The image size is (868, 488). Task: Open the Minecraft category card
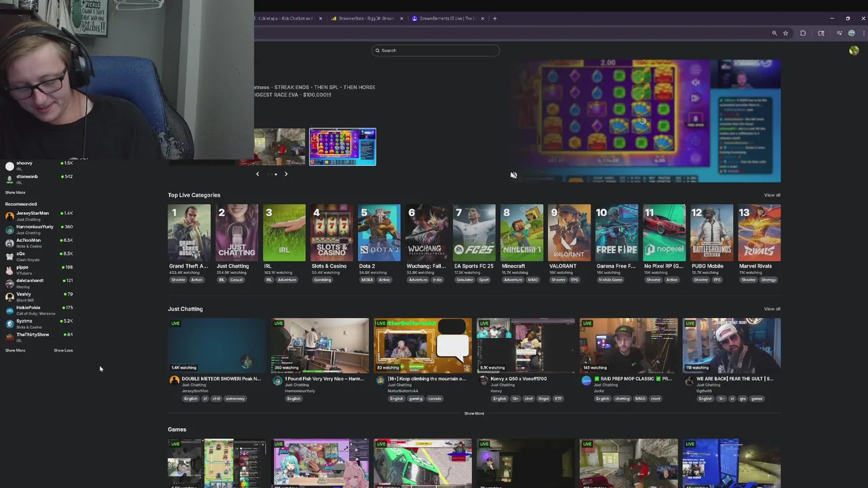click(x=521, y=233)
